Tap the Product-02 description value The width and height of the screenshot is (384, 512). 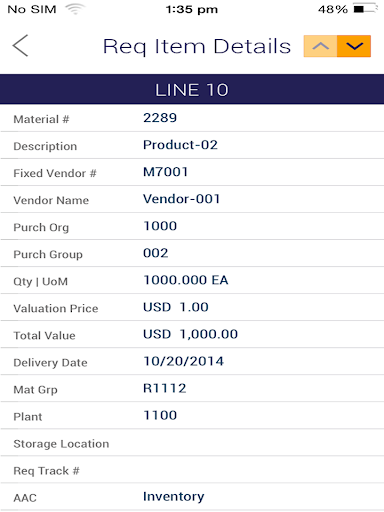[180, 145]
